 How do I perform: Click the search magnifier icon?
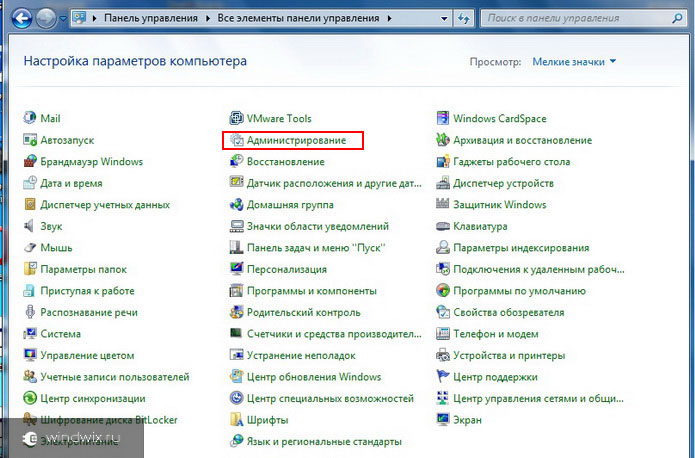677,18
